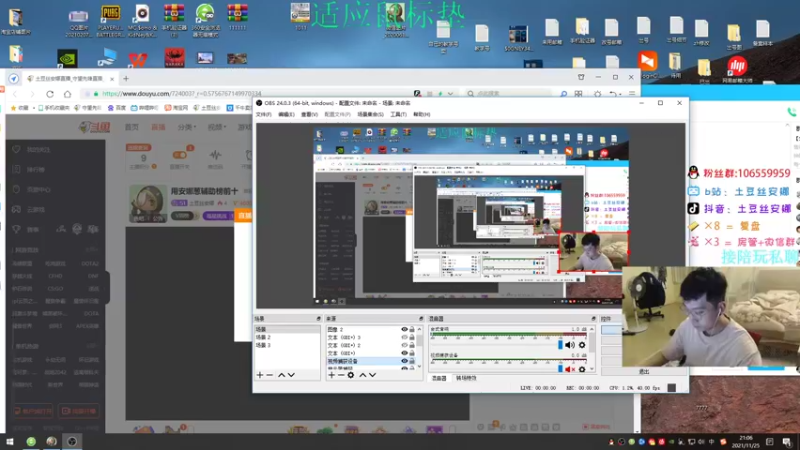Screen dimensions: 800x450
Task: Click Windows Start button on taskbar
Action: pyautogui.click(x=10, y=441)
